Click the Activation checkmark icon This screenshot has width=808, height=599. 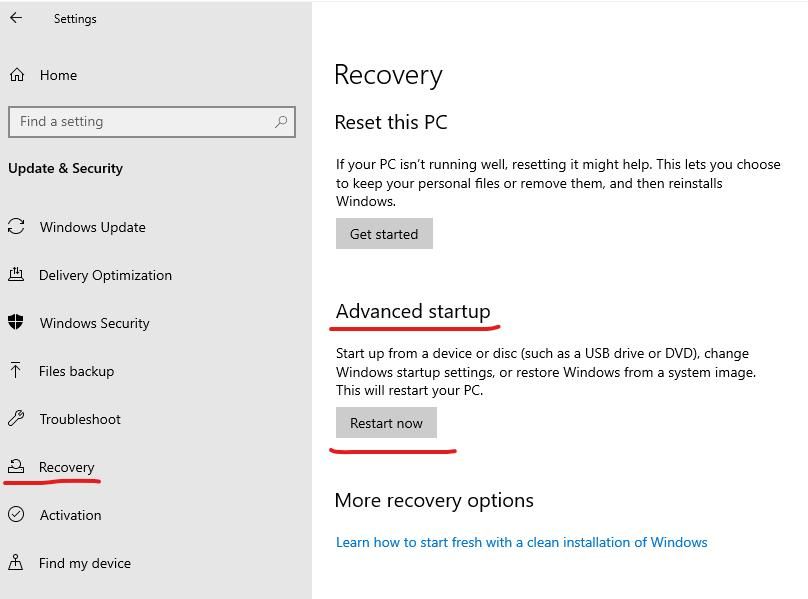pyautogui.click(x=14, y=515)
